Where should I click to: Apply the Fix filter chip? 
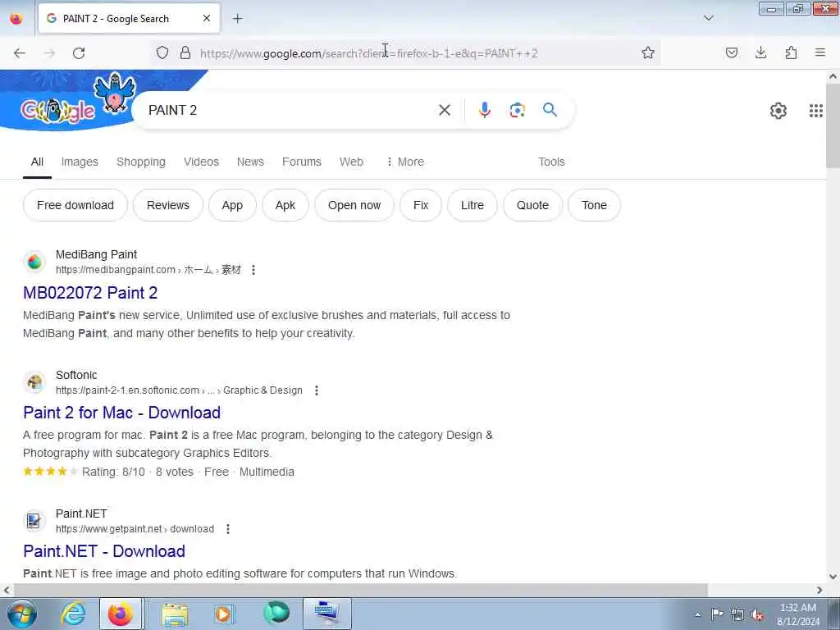tap(421, 205)
